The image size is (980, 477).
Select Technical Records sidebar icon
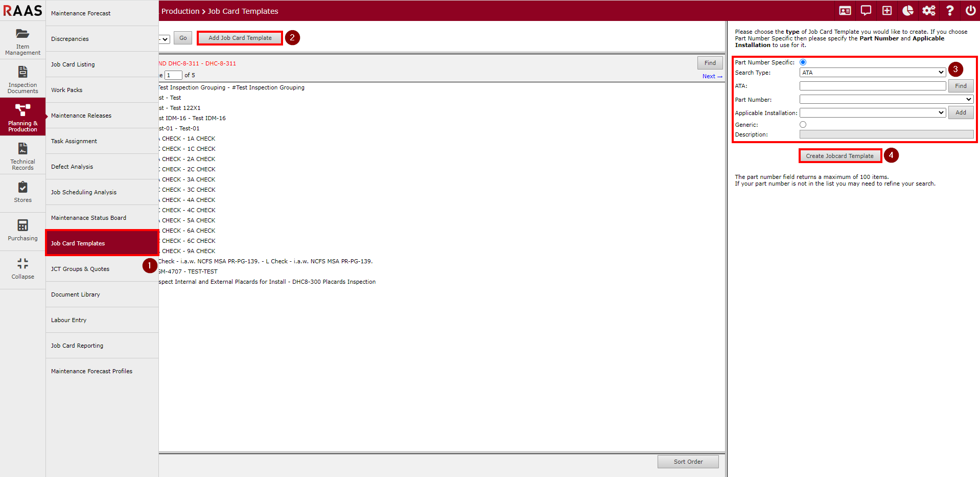pyautogui.click(x=22, y=155)
